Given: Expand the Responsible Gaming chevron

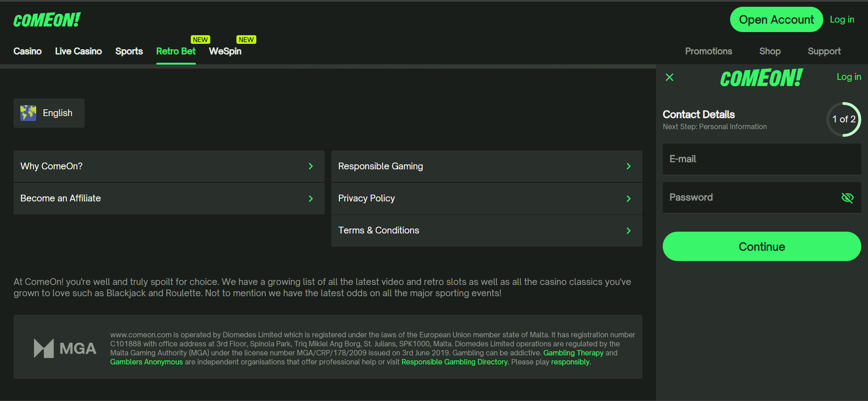Looking at the screenshot, I should [x=628, y=166].
